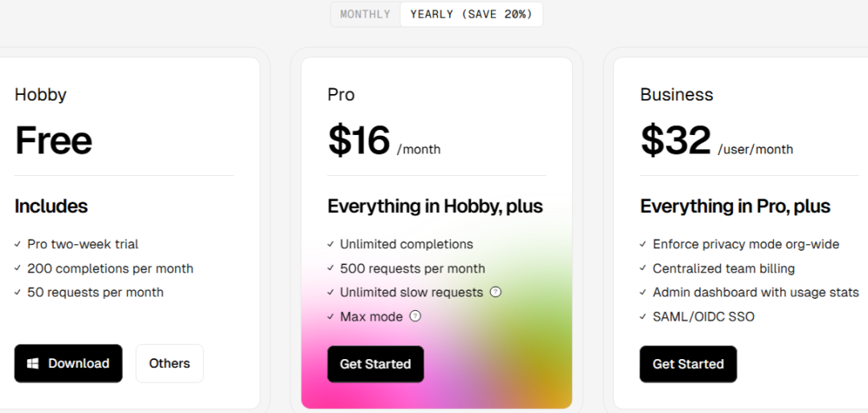Image resolution: width=868 pixels, height=413 pixels.
Task: Click the Windows logo on Download button
Action: (33, 364)
